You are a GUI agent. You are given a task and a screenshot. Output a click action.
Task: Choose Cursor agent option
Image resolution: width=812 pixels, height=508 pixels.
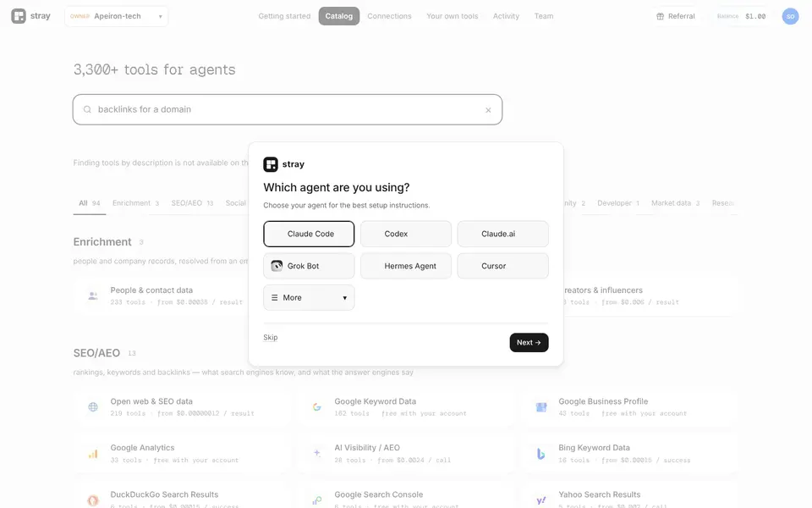502,266
